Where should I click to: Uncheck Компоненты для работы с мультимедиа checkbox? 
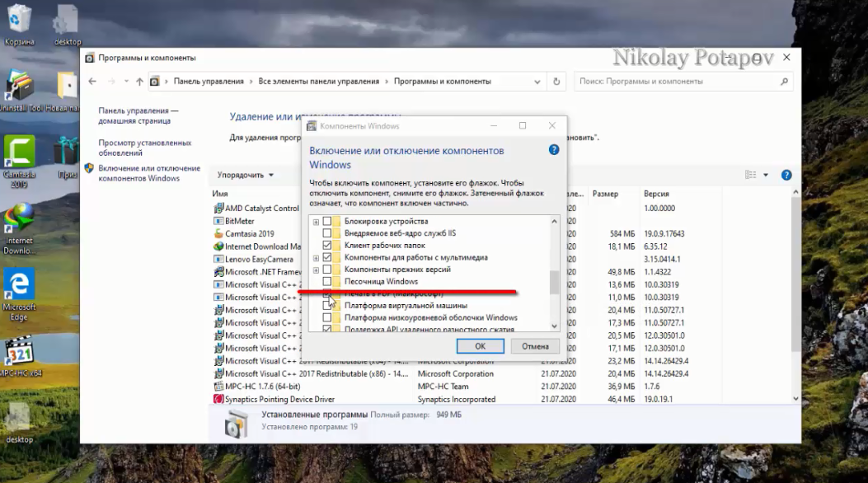point(327,257)
